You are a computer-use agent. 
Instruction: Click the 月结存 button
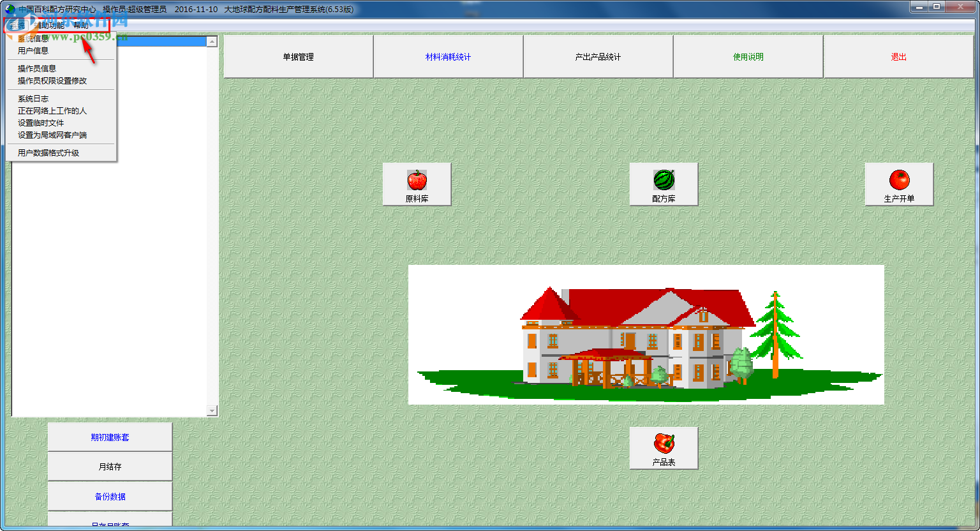[110, 467]
